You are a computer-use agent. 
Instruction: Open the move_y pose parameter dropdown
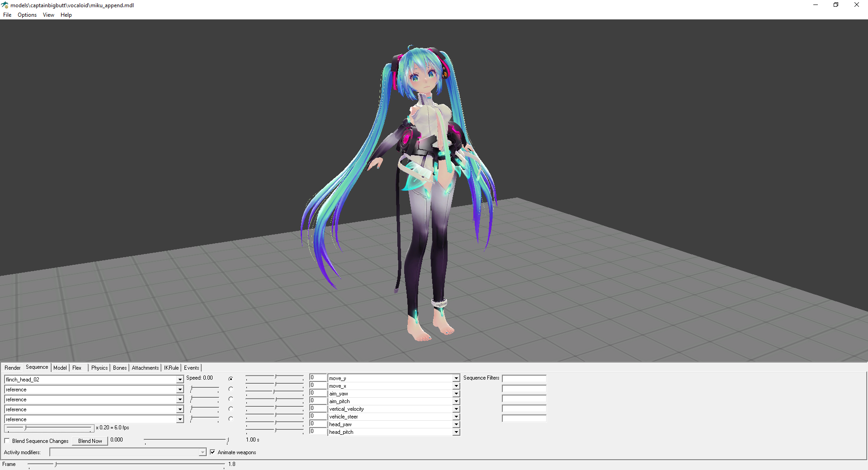(456, 378)
